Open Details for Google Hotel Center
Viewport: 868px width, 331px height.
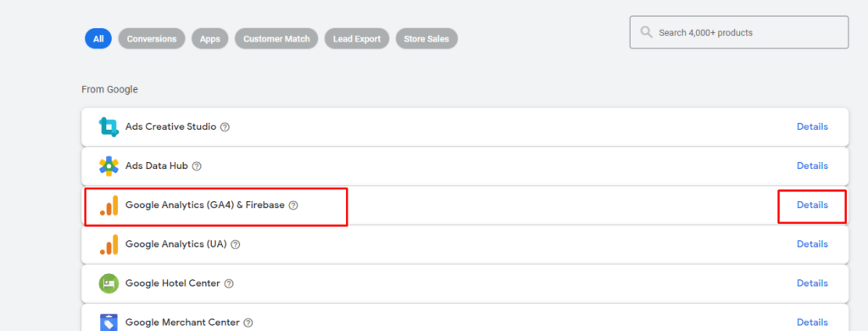click(812, 283)
